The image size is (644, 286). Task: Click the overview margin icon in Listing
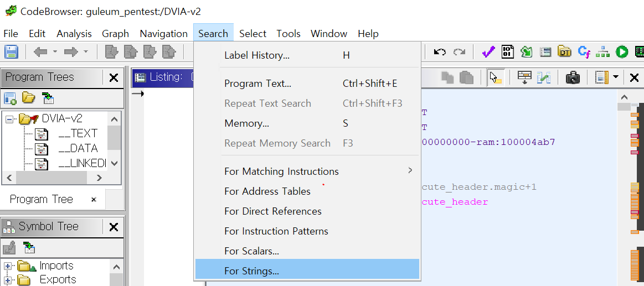[x=602, y=77]
